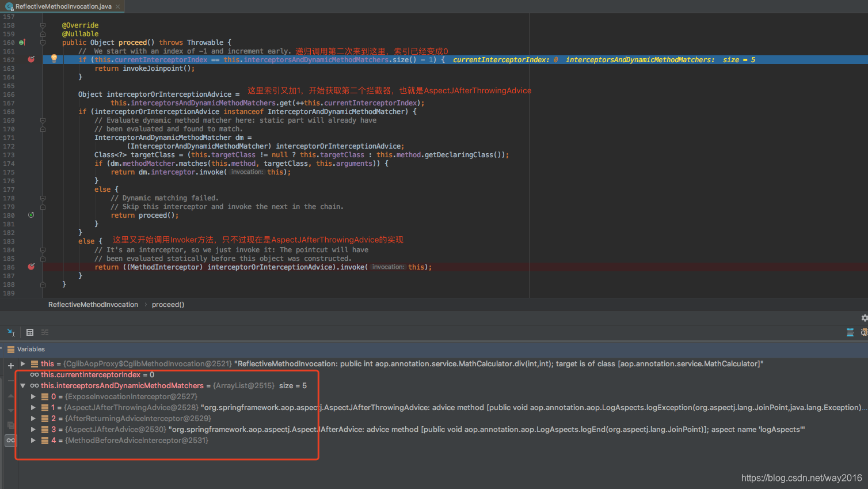Collapse the proceed() method fold on line 160
This screenshot has height=489, width=868.
43,43
